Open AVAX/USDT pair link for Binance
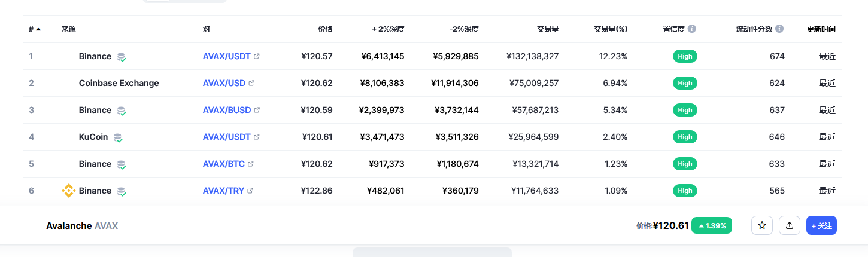This screenshot has height=257, width=868. (226, 56)
